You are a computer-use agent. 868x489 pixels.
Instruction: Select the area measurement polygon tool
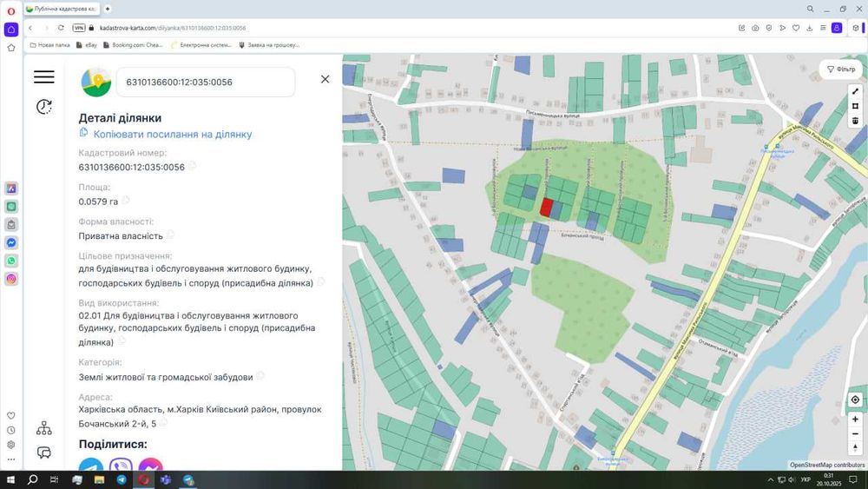(x=855, y=106)
